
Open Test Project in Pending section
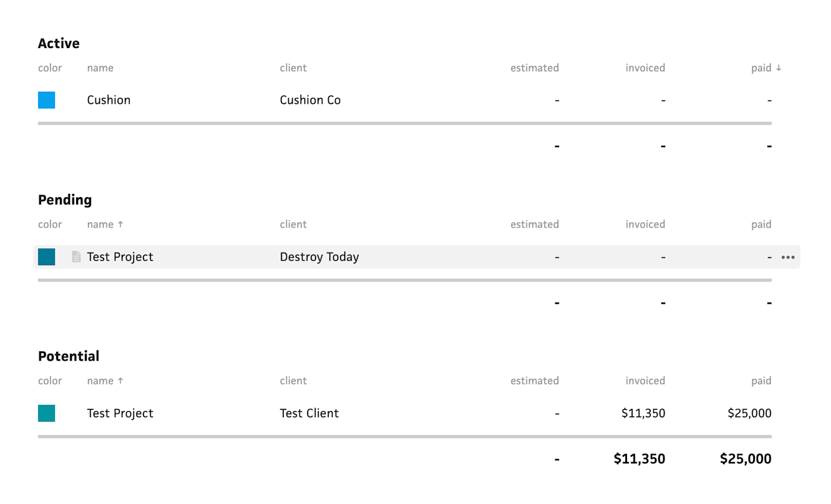point(120,257)
